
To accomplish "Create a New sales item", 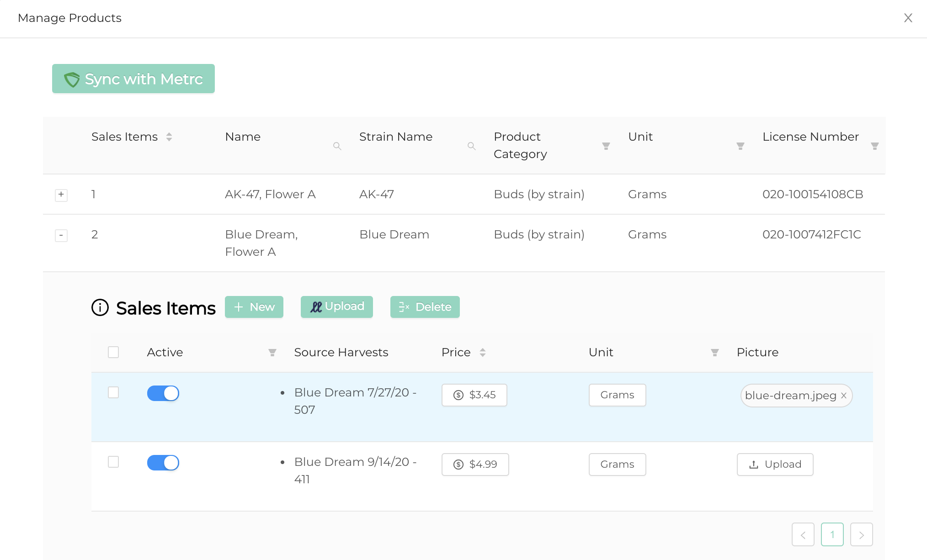I will [x=254, y=307].
